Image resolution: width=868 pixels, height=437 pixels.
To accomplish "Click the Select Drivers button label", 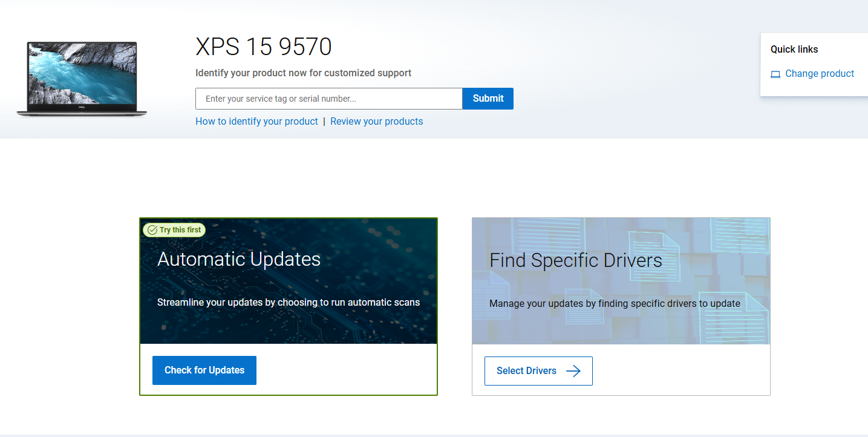I will coord(526,371).
